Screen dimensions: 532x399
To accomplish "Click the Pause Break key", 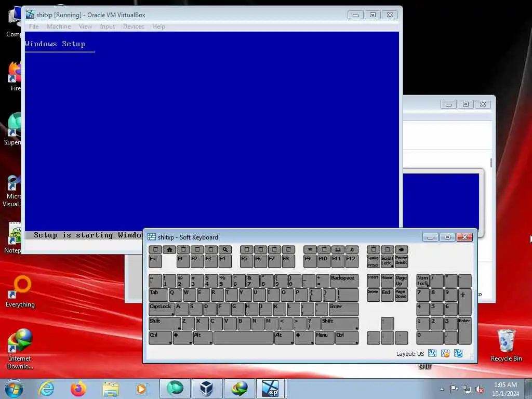I will [x=401, y=261].
